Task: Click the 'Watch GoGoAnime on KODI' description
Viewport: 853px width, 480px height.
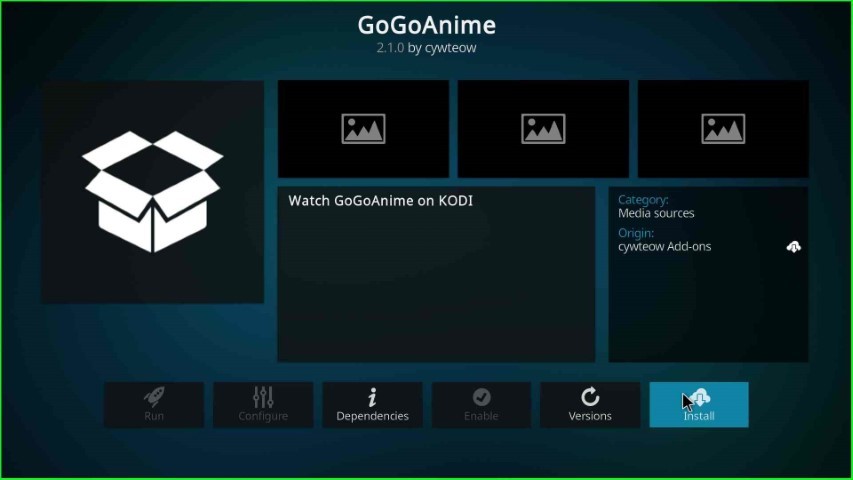Action: click(x=380, y=201)
